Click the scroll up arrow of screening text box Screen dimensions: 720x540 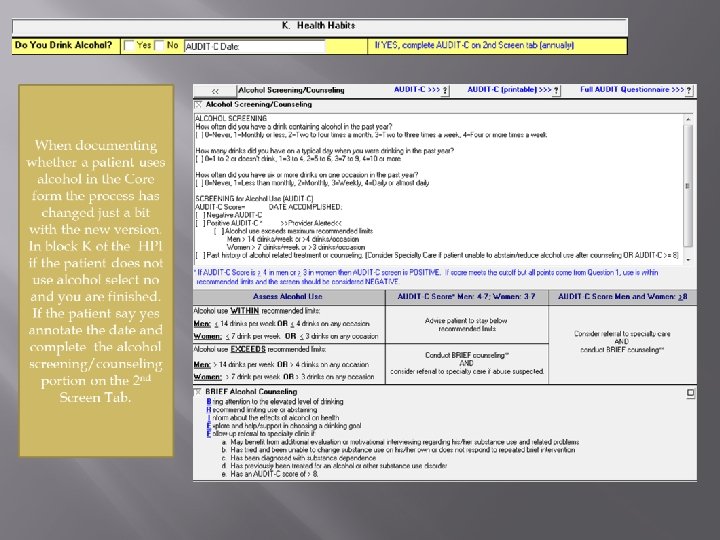(688, 119)
